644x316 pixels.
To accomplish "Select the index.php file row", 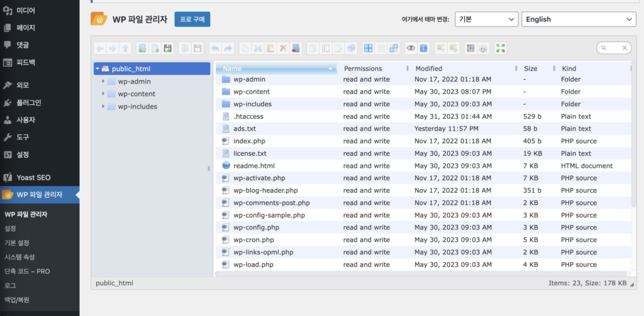I will point(424,141).
